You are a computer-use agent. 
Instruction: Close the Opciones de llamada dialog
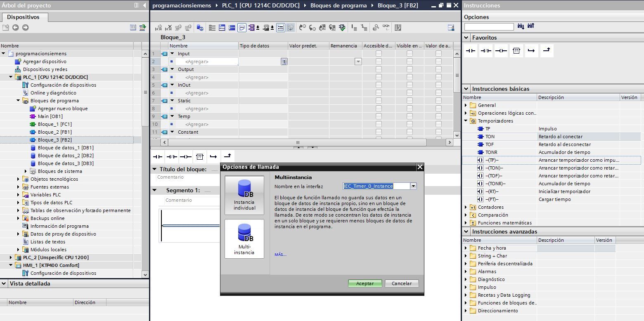420,167
